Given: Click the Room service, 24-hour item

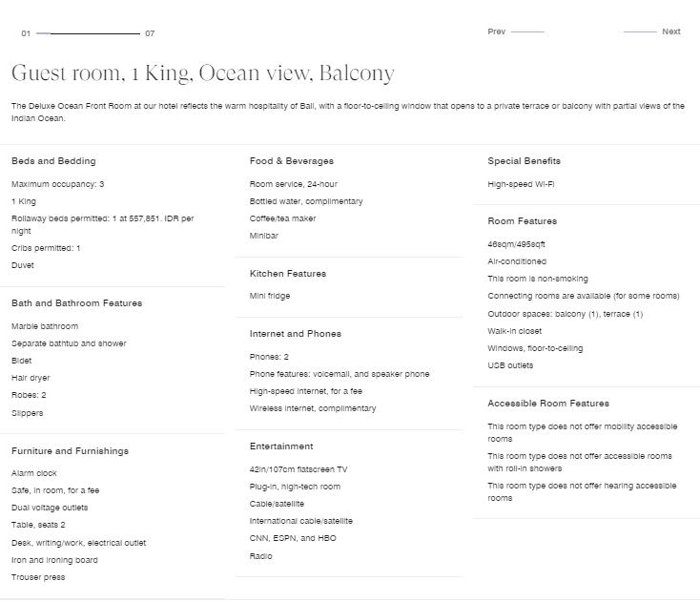Looking at the screenshot, I should (x=293, y=184).
